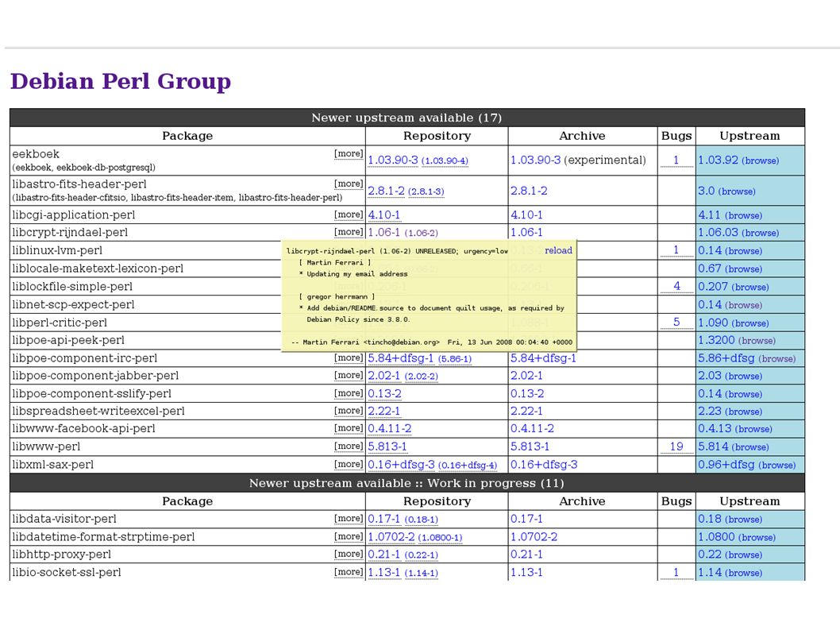Screen dimensions: 840x630
Task: Expand the [more] toggle for eekboek
Action: tap(349, 154)
